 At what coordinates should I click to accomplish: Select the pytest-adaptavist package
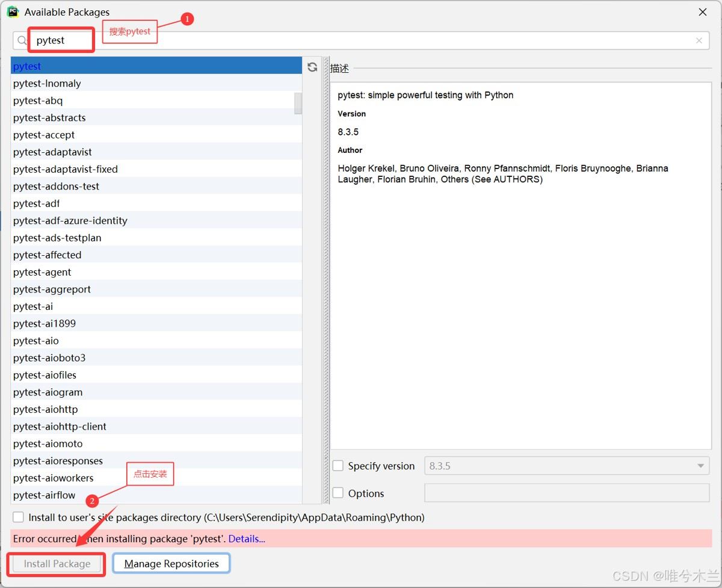156,152
